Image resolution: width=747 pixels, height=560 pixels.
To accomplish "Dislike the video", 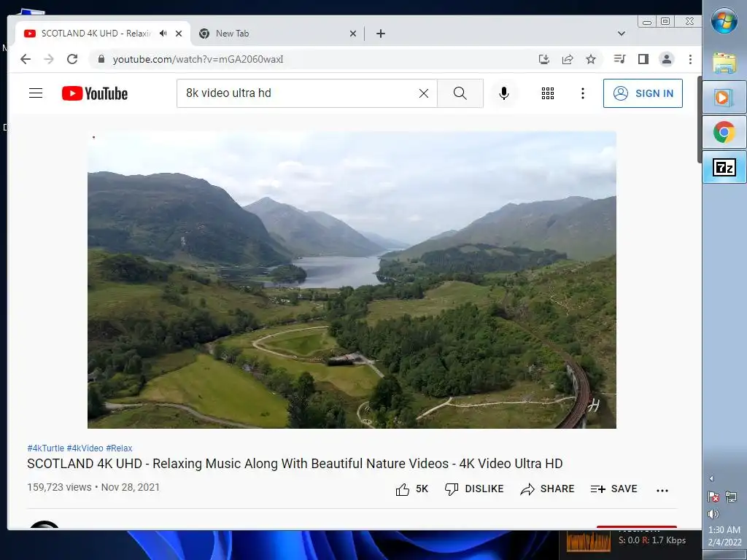I will [x=474, y=489].
